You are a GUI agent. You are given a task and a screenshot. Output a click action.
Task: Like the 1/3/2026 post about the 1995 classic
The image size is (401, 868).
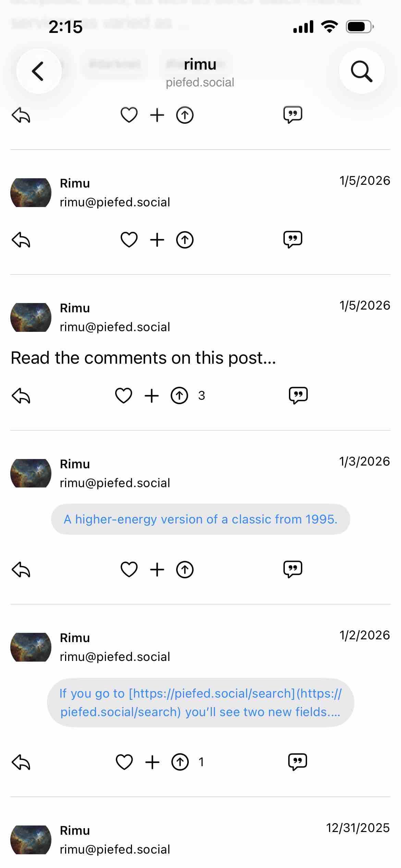coord(129,569)
